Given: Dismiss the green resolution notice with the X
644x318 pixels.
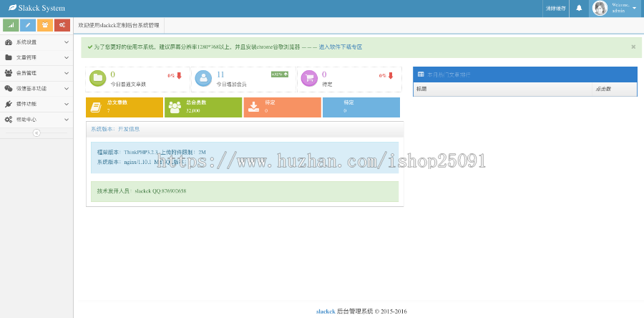Looking at the screenshot, I should pos(633,47).
